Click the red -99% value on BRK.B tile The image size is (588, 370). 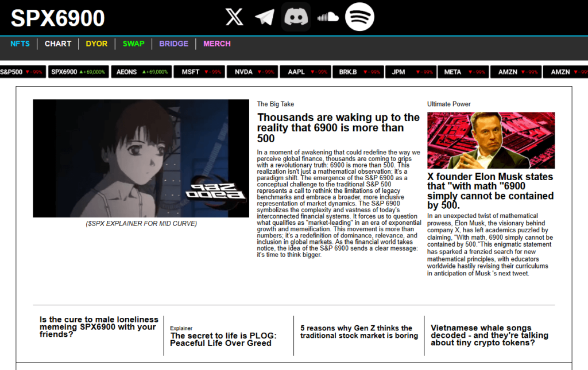372,72
